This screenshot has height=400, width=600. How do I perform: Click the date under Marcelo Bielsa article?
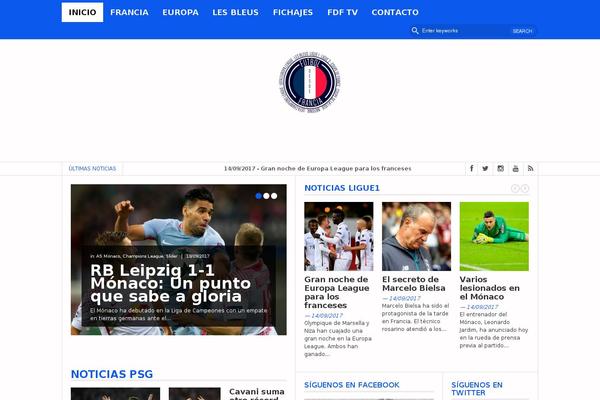[401, 298]
